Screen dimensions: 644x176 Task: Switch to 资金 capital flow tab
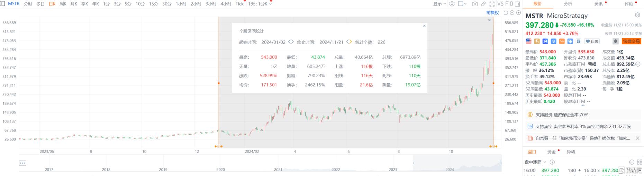(x=551, y=151)
